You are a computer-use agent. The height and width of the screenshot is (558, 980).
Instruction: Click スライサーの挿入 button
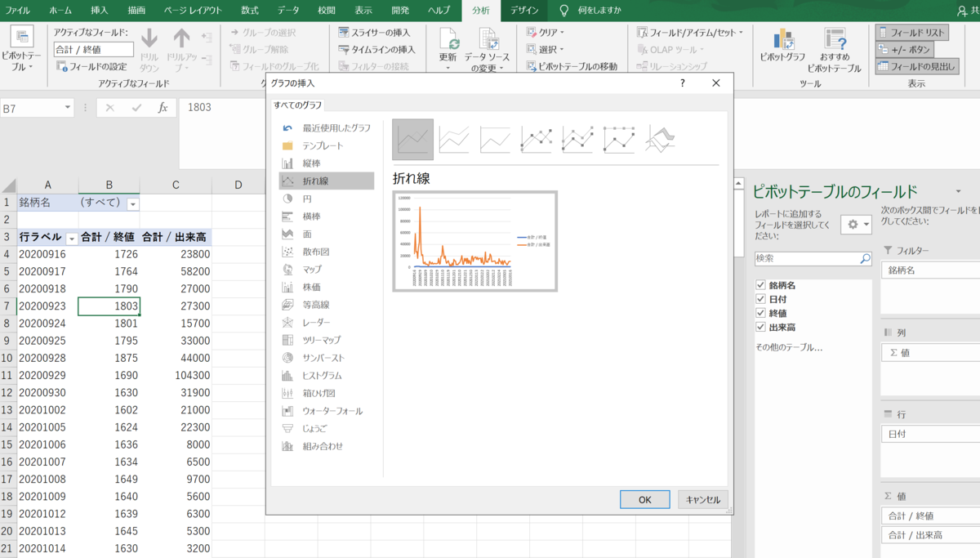point(375,33)
